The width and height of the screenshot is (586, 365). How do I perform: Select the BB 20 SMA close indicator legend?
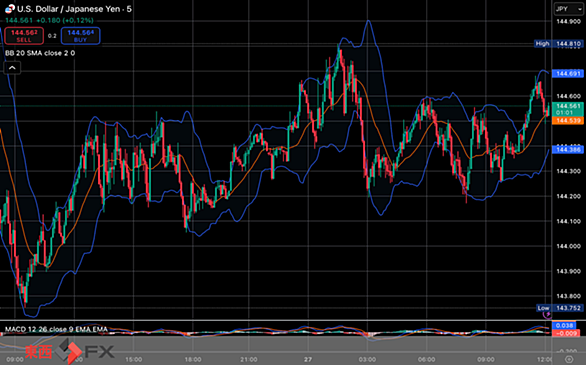point(40,53)
